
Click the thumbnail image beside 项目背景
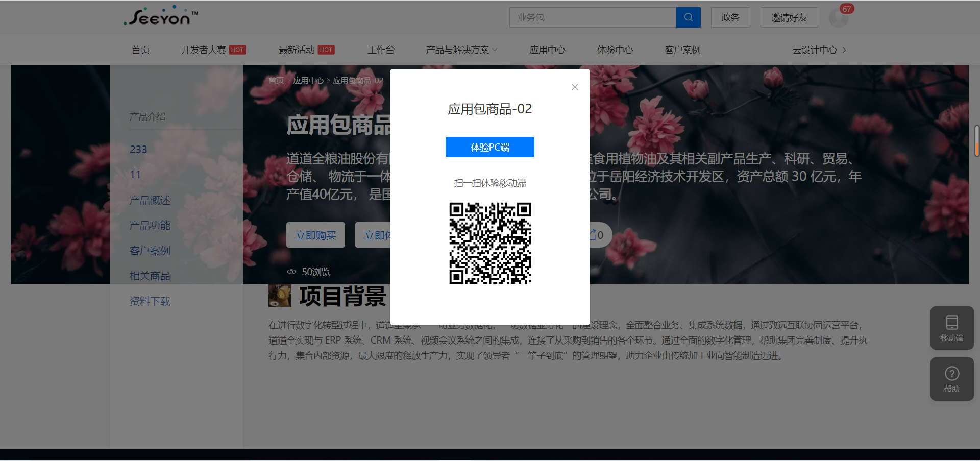280,296
